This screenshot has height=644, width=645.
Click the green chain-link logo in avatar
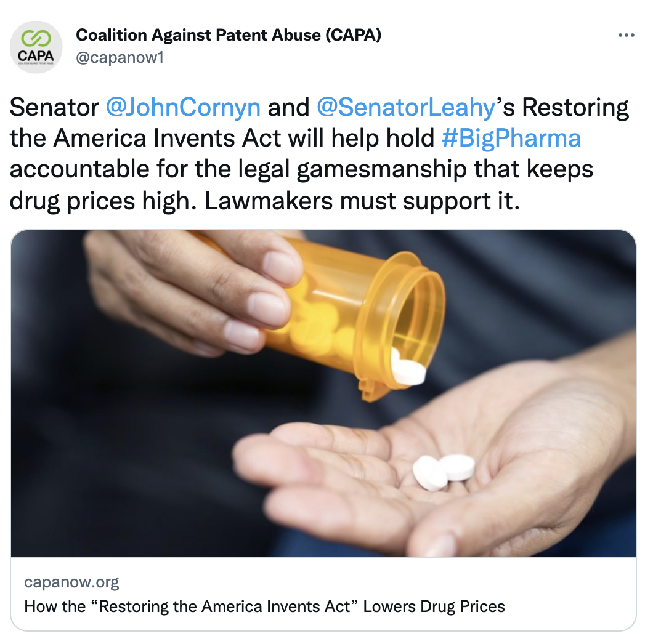[x=36, y=39]
